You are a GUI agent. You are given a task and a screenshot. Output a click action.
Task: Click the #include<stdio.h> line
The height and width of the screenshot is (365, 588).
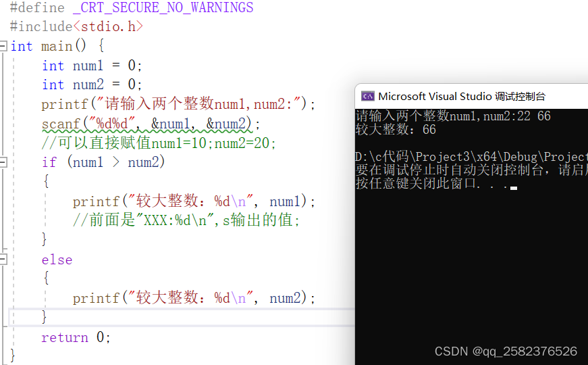(76, 26)
